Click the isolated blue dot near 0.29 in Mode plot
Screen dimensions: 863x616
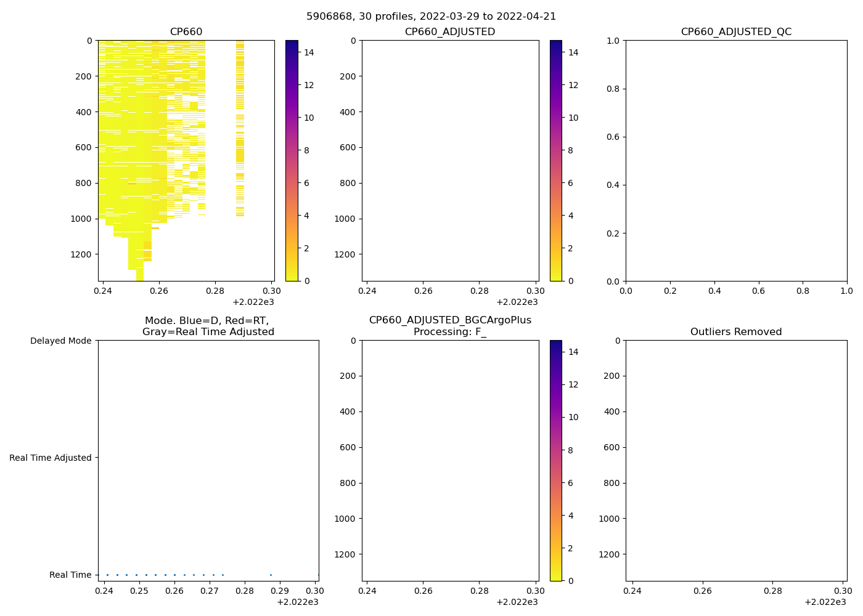tap(271, 575)
